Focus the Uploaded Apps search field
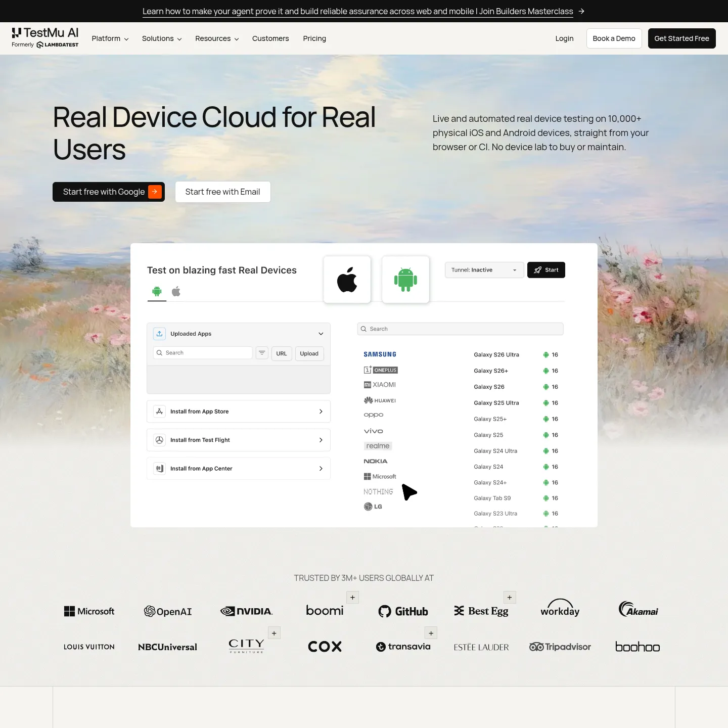 click(x=203, y=353)
